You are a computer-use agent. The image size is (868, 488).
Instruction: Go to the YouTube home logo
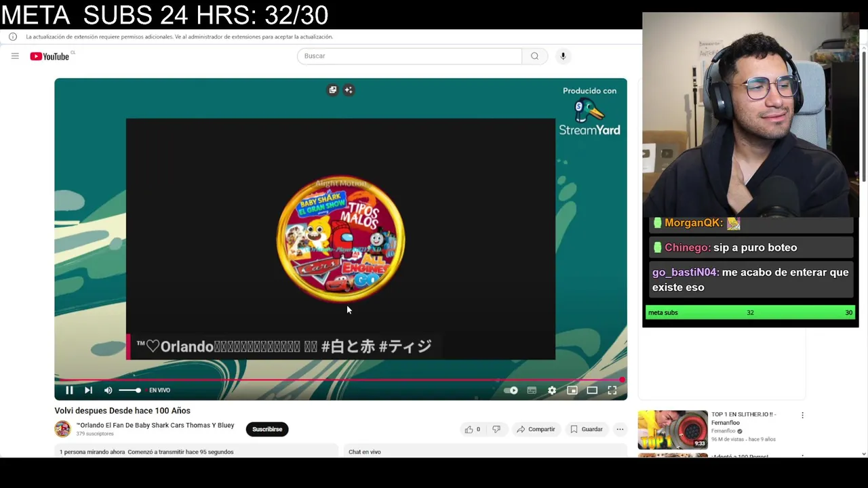point(50,56)
